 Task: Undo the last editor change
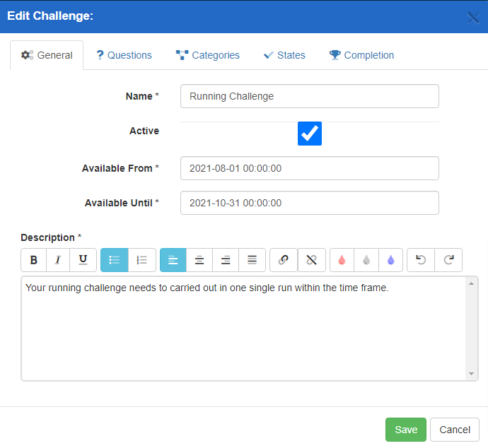click(x=421, y=260)
